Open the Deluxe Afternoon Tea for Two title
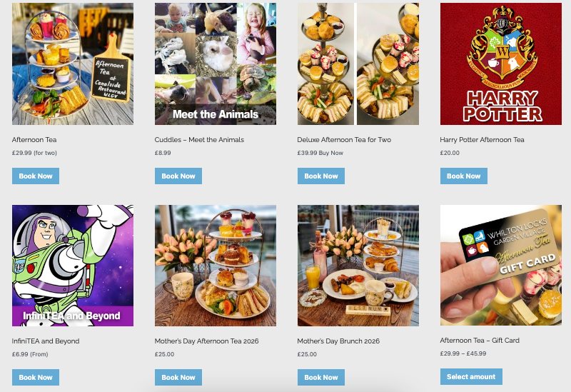571x392 pixels. pyautogui.click(x=344, y=139)
